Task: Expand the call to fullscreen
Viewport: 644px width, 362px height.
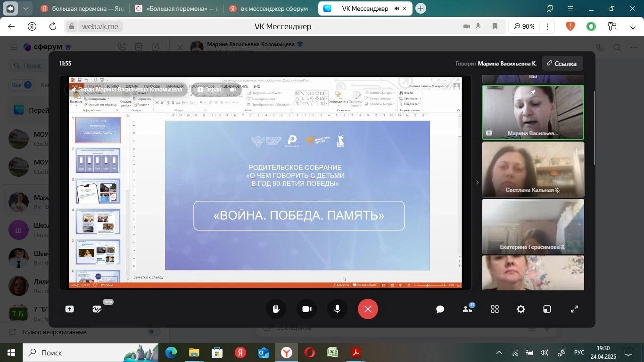Action: (x=575, y=309)
